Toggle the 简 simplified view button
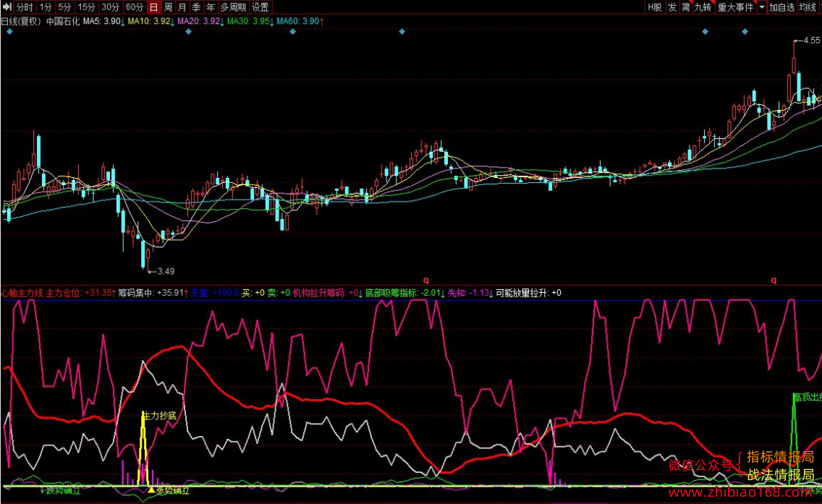822x504 pixels. [x=686, y=7]
